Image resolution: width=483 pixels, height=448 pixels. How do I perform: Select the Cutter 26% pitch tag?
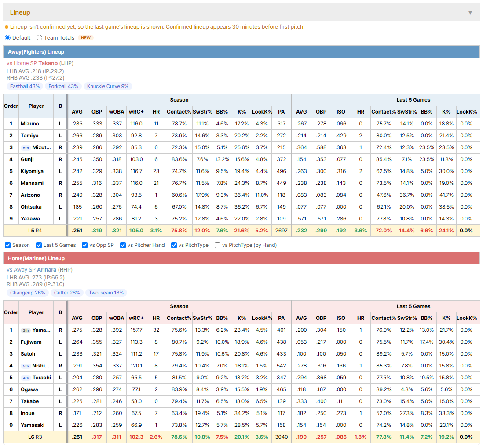pos(67,293)
